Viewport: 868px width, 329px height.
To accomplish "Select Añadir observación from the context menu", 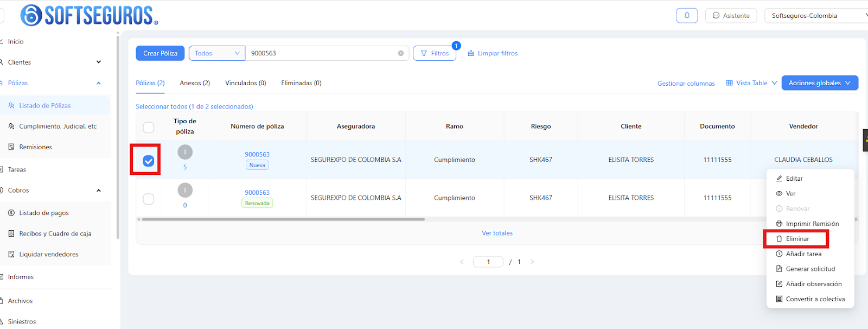I will tap(810, 284).
